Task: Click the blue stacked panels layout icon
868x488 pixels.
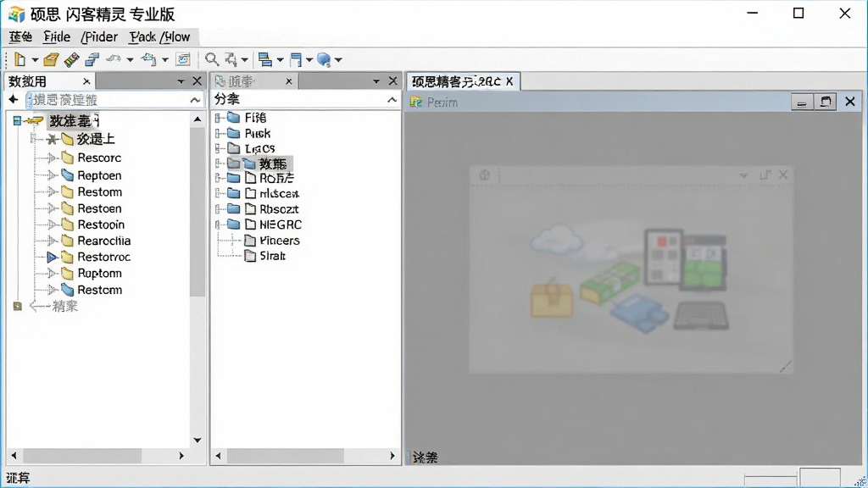Action: click(265, 59)
